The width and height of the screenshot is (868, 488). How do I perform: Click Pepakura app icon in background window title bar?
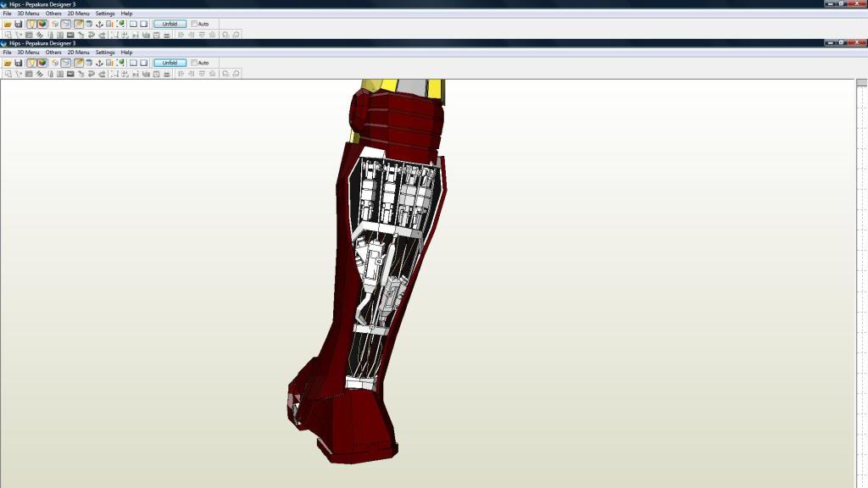pos(4,4)
